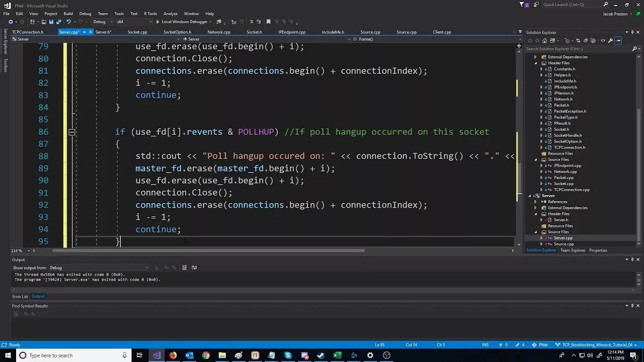Image resolution: width=644 pixels, height=362 pixels.
Task: Click the Home icon in Solution Explorer
Action: 544,41
